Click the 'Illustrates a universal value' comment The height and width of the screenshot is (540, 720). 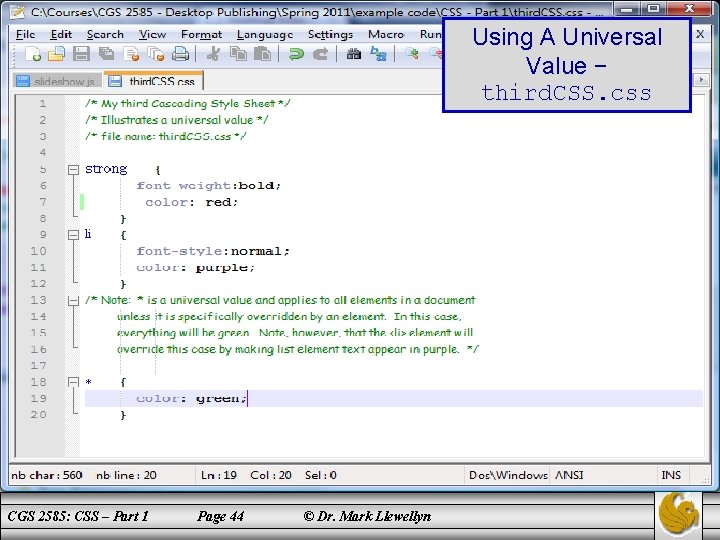(x=177, y=120)
